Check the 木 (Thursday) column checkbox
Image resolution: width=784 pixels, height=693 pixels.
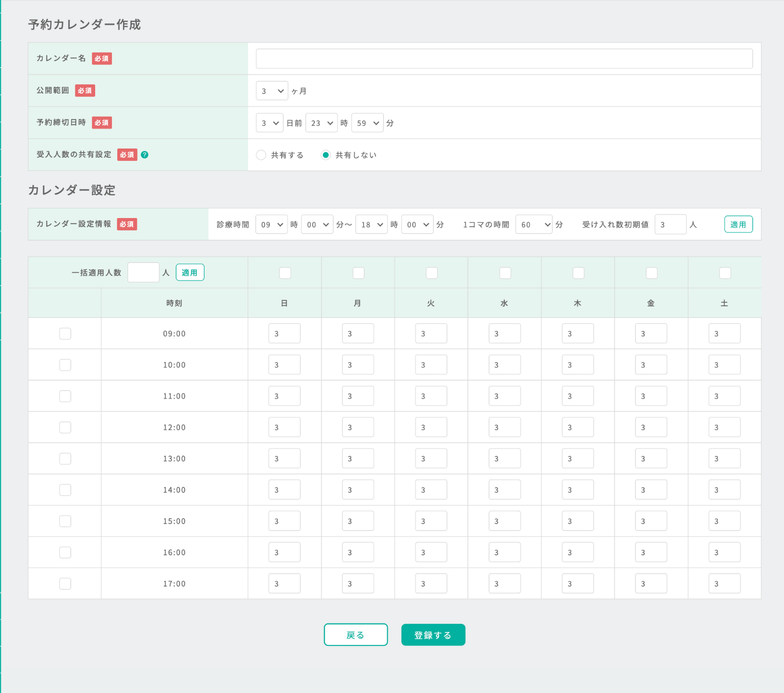(578, 273)
